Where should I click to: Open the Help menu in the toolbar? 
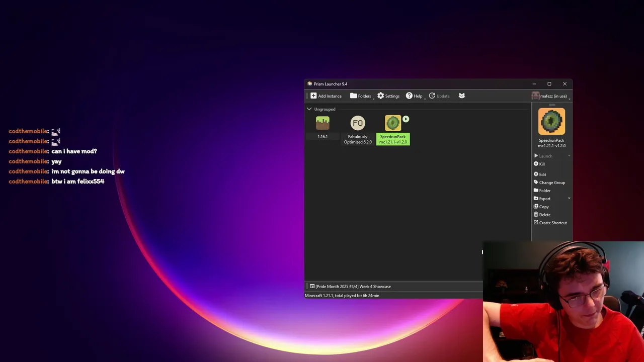(414, 96)
